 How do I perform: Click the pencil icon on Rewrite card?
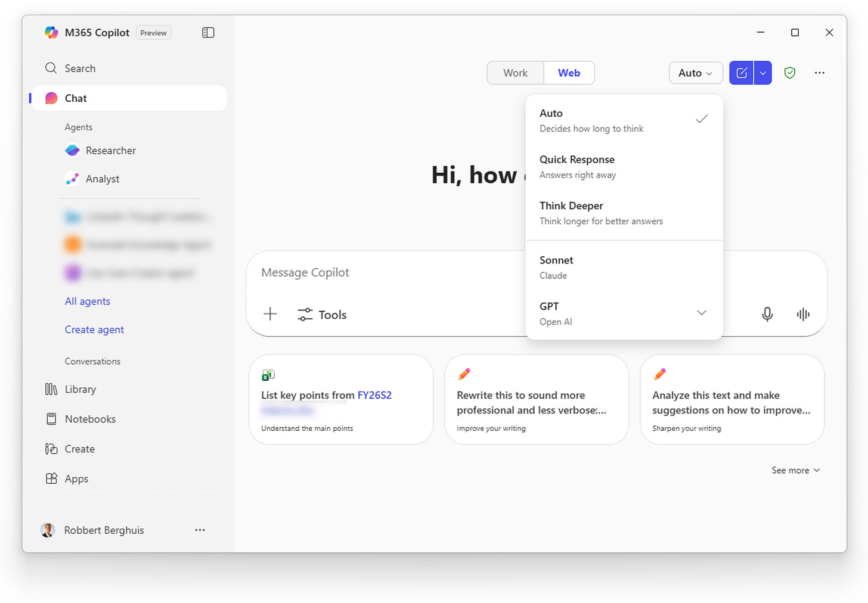click(464, 374)
